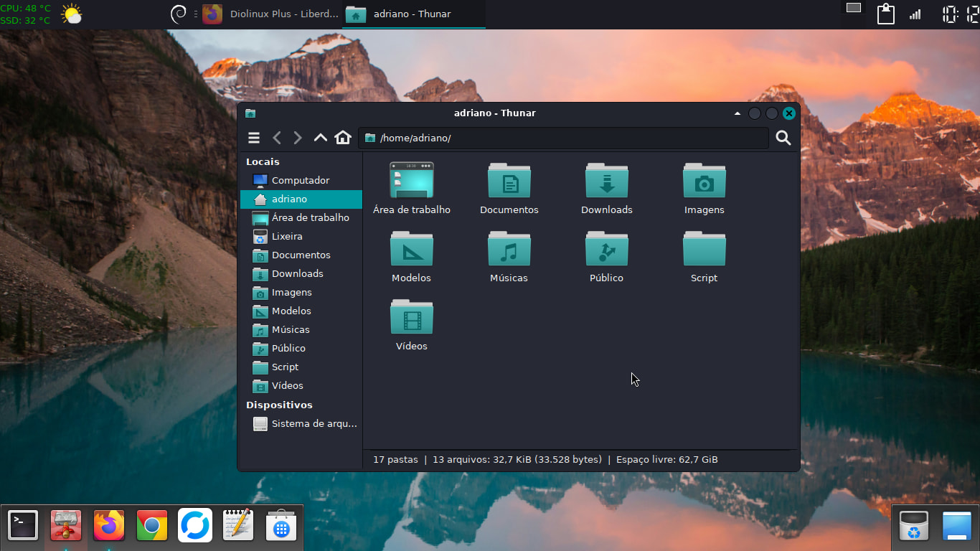Click the home folder toolbar icon
This screenshot has width=980, height=551.
coord(343,138)
